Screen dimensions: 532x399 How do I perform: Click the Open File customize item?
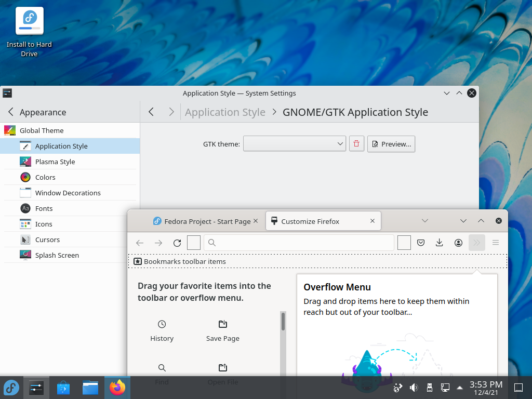tap(223, 374)
